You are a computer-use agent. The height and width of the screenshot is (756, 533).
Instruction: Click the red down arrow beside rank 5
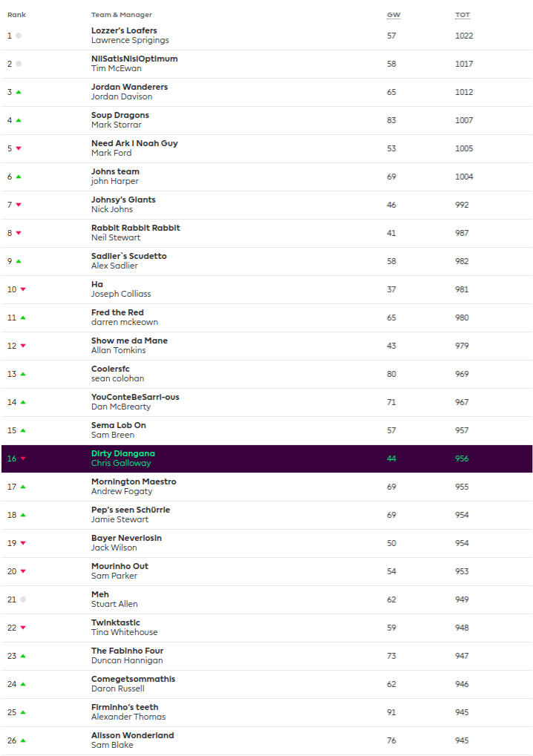point(19,148)
